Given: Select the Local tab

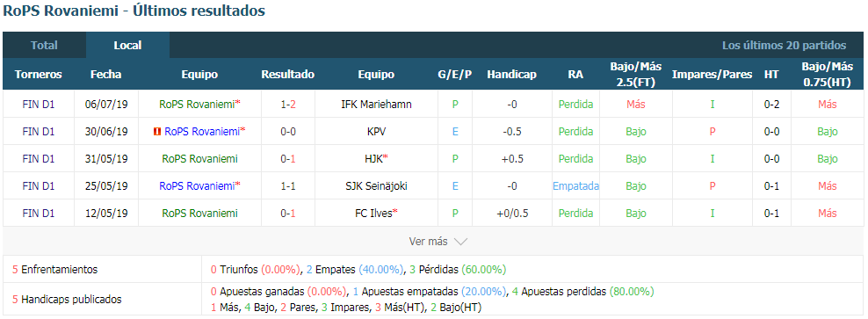Looking at the screenshot, I should [128, 46].
